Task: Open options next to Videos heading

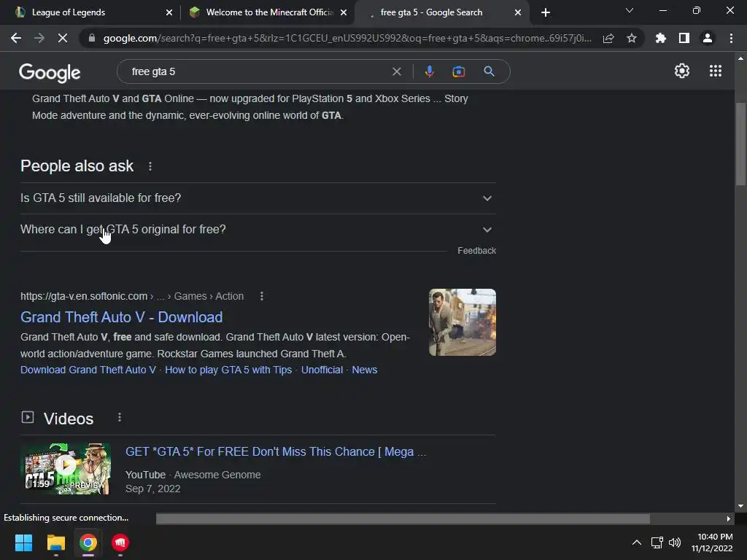Action: pos(120,418)
